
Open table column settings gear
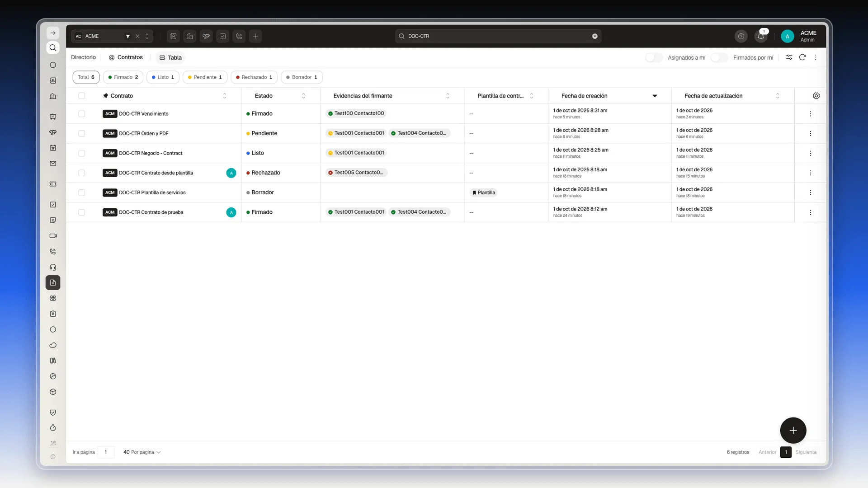coord(816,96)
